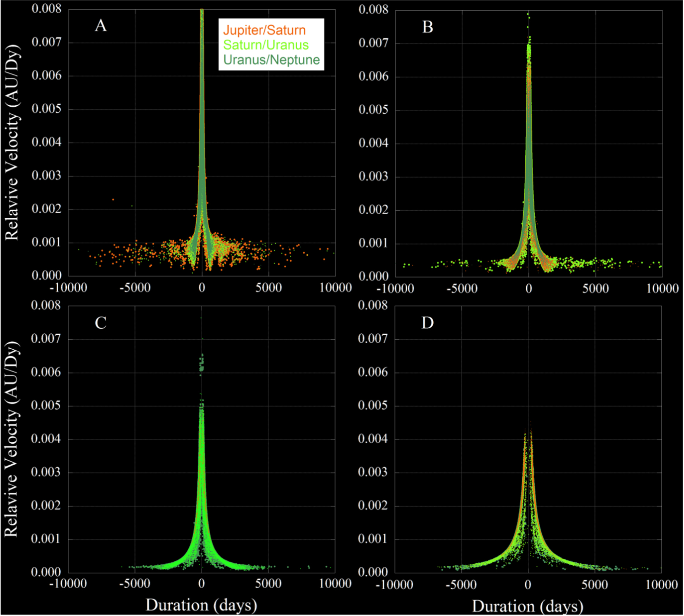Click the -5000 tick label under panel B

point(462,289)
